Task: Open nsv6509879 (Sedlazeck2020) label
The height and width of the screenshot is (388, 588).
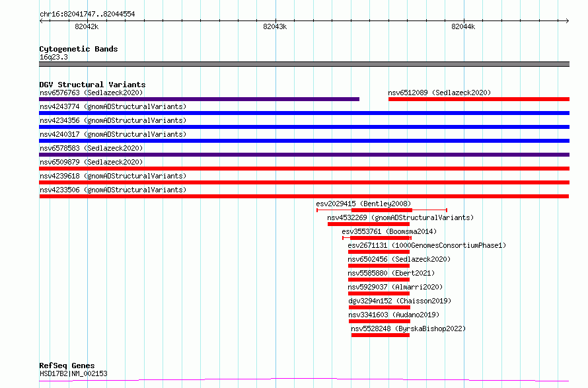Action: pos(91,162)
